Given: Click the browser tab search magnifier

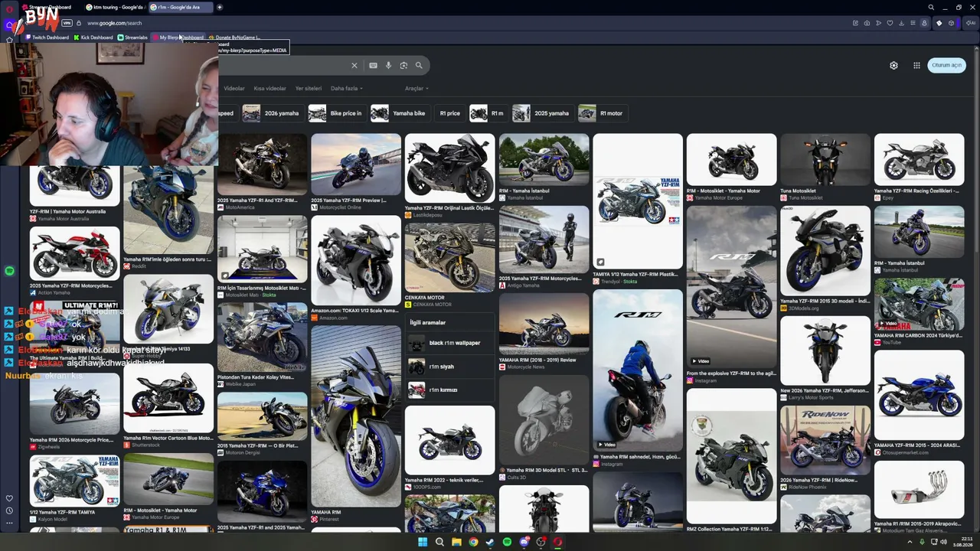Looking at the screenshot, I should tap(931, 7).
